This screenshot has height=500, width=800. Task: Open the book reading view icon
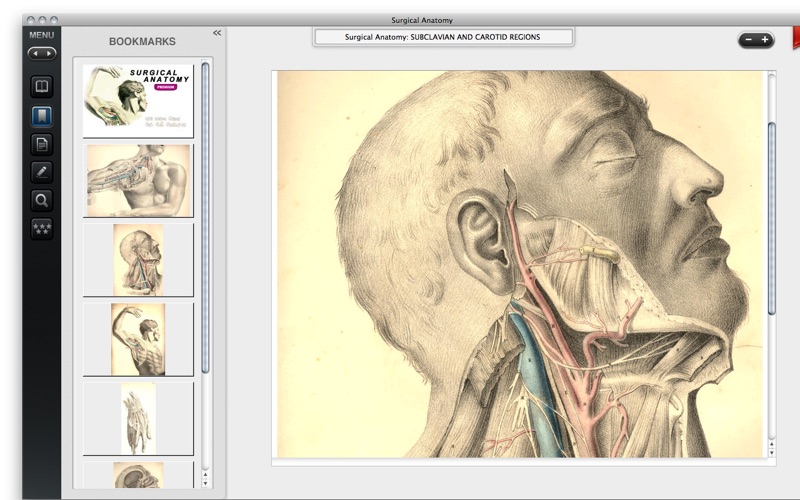[41, 86]
